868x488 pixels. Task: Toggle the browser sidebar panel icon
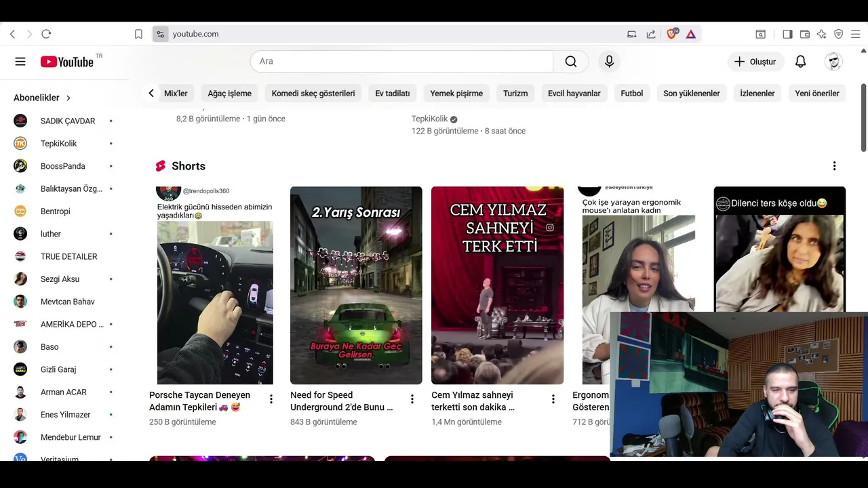787,34
